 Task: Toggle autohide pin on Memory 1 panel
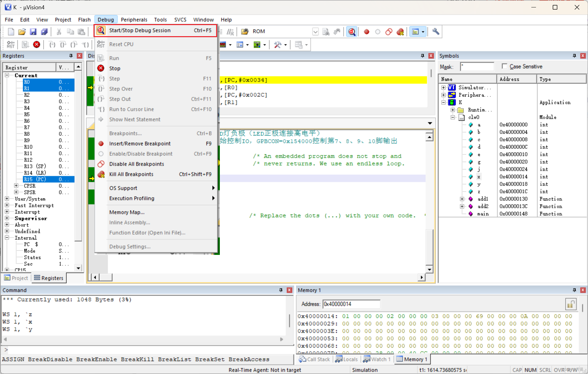[x=574, y=290]
